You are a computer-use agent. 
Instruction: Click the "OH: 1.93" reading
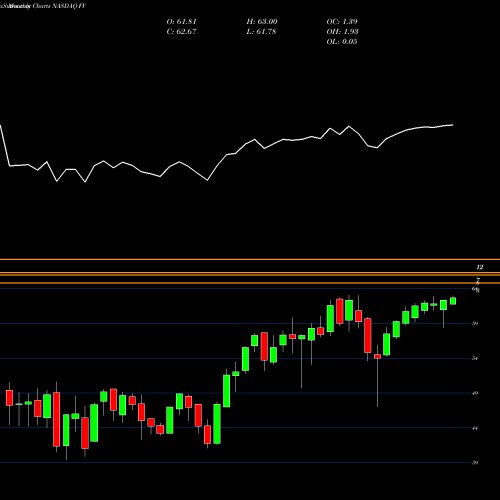coord(342,32)
